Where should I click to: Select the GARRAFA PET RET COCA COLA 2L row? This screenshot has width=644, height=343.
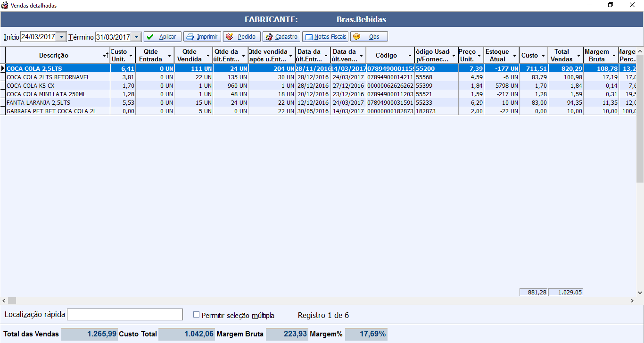pyautogui.click(x=322, y=111)
